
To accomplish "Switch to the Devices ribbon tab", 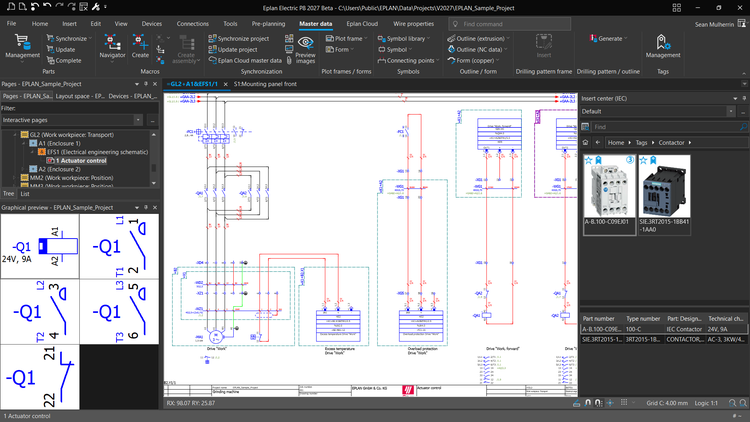I will 152,23.
